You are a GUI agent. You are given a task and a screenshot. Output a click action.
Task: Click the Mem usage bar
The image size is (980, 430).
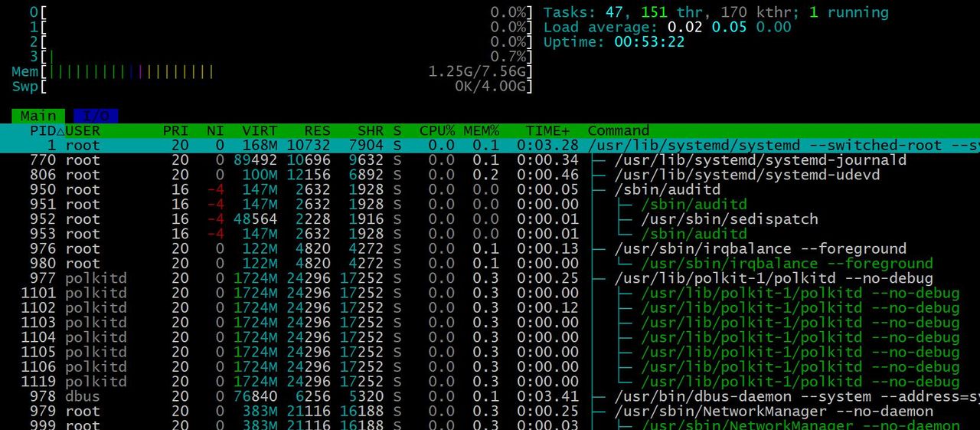tap(272, 71)
